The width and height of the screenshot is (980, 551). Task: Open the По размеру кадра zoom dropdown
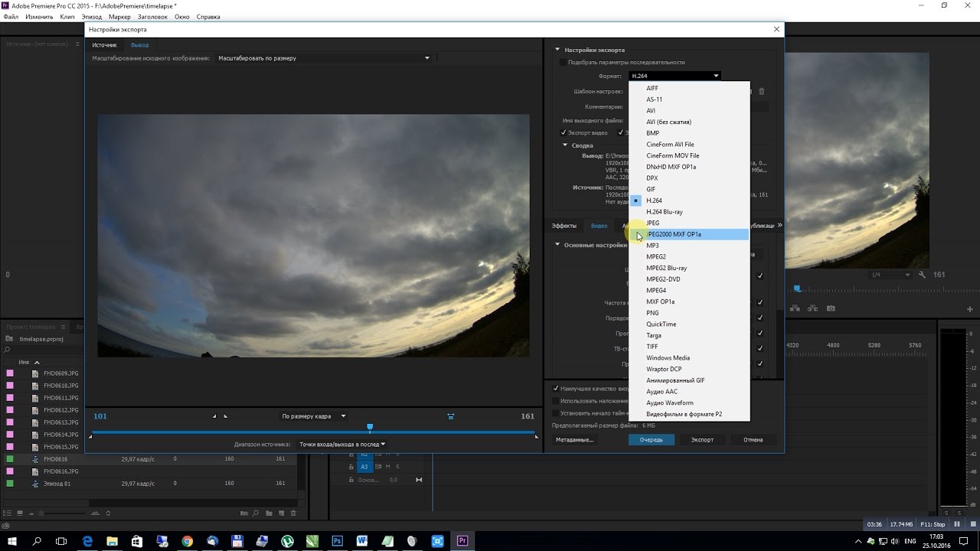click(x=314, y=416)
